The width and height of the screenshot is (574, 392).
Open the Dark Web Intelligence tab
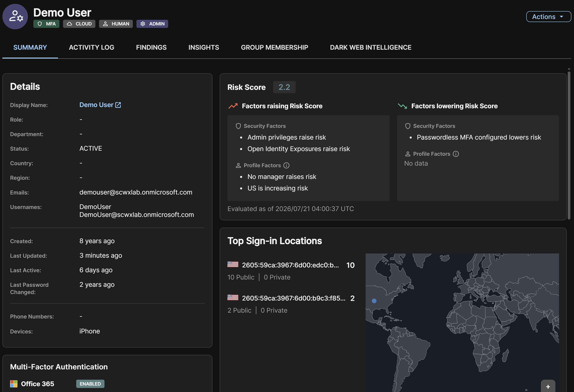click(x=370, y=47)
